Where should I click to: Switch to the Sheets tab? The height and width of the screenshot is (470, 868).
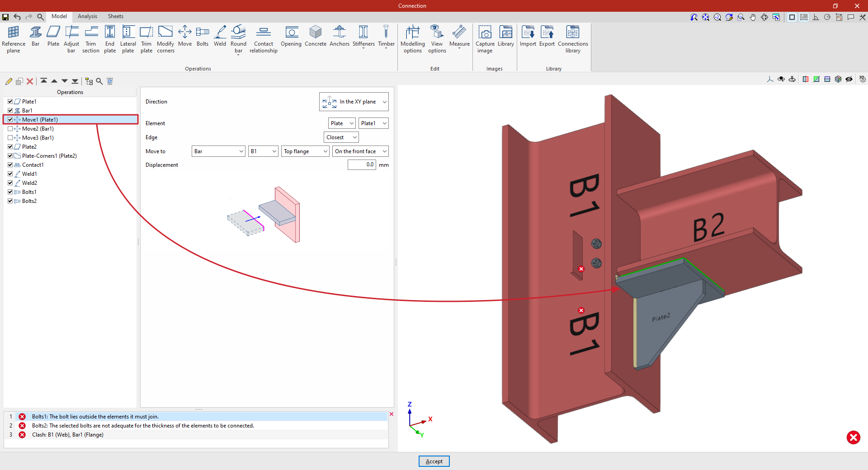tap(115, 16)
